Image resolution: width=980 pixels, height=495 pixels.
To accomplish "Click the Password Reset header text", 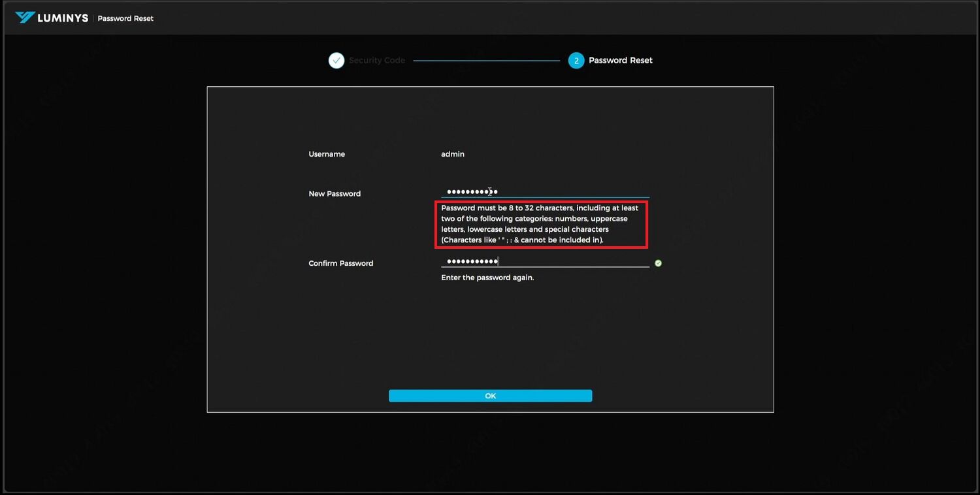I will pyautogui.click(x=125, y=18).
